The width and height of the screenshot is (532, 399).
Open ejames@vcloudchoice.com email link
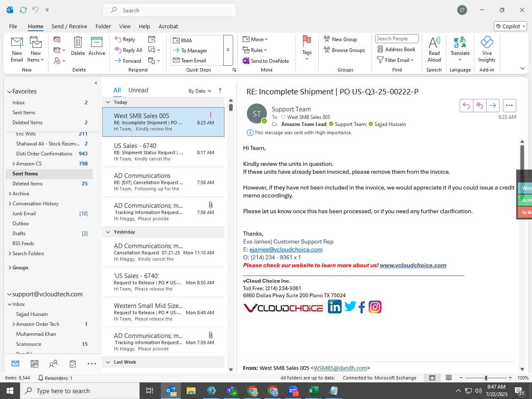click(x=286, y=249)
